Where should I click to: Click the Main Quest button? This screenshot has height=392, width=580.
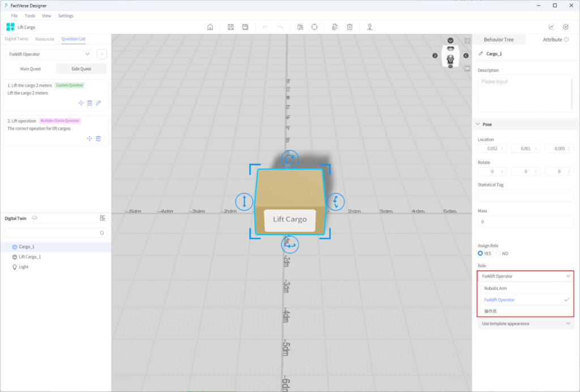(31, 69)
